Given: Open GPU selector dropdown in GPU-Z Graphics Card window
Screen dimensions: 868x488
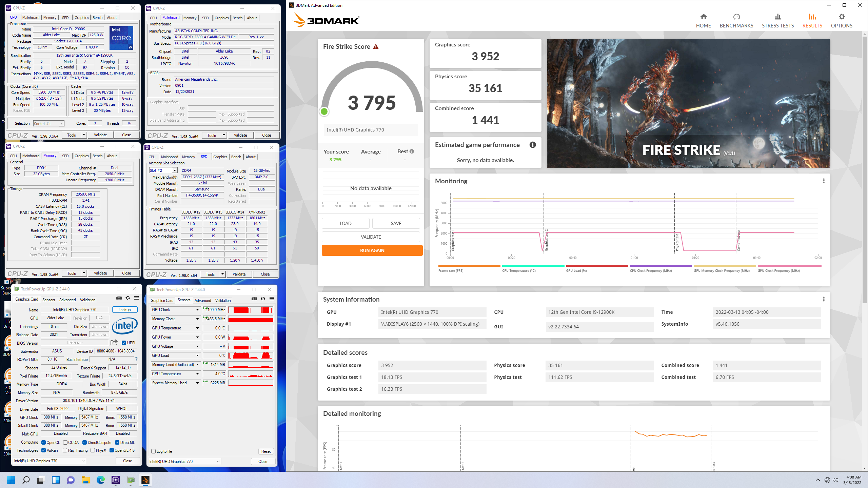Looking at the screenshot, I should [50, 461].
